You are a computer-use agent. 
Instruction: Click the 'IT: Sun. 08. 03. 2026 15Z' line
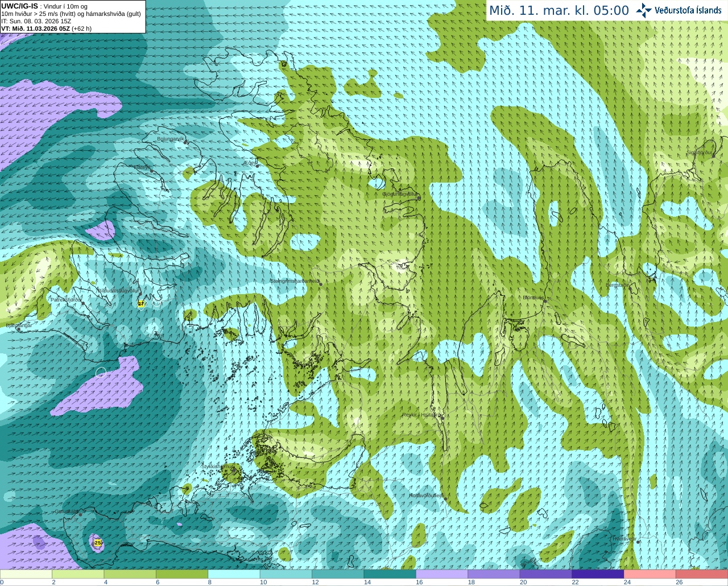tap(36, 21)
